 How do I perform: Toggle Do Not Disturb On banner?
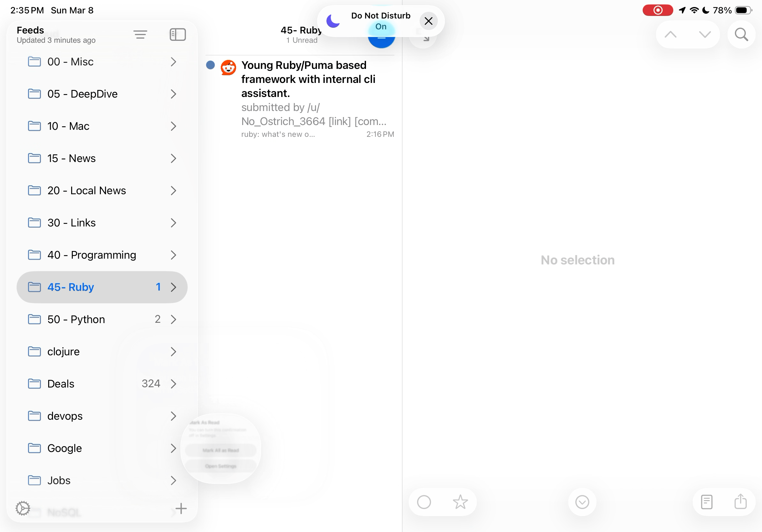click(x=380, y=21)
